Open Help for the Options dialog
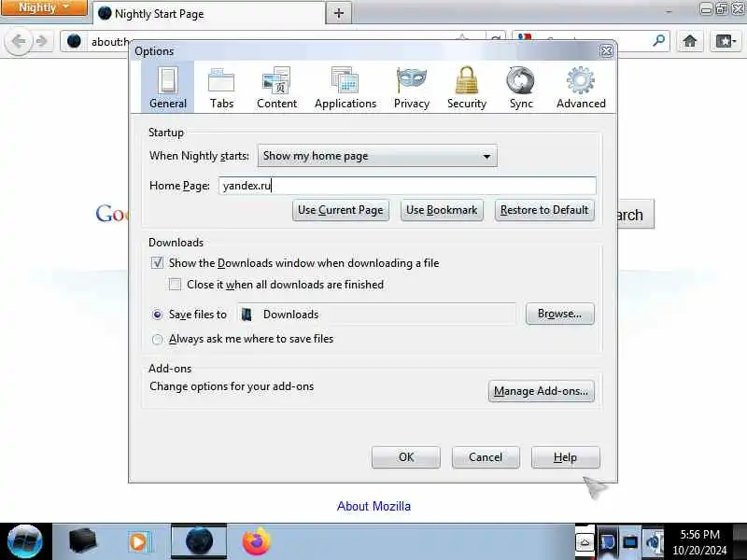 tap(566, 457)
